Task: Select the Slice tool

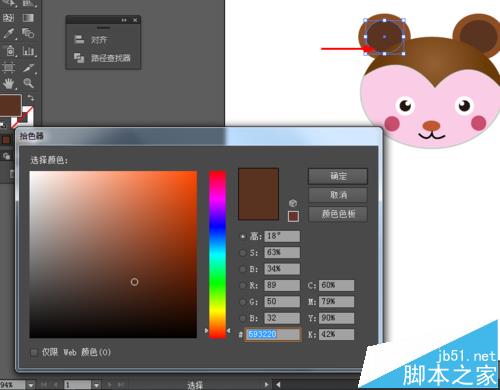Action: tap(28, 67)
